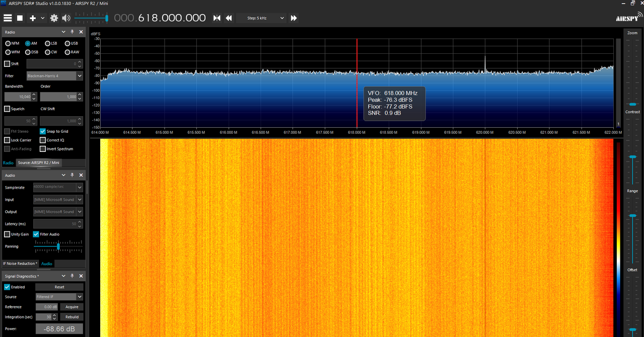Enable Lock Carrier checkbox
This screenshot has height=337, width=644.
[7, 140]
